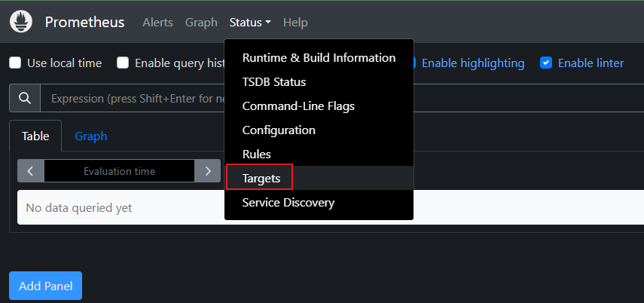Uncheck the Enable linter checkbox

coord(546,63)
